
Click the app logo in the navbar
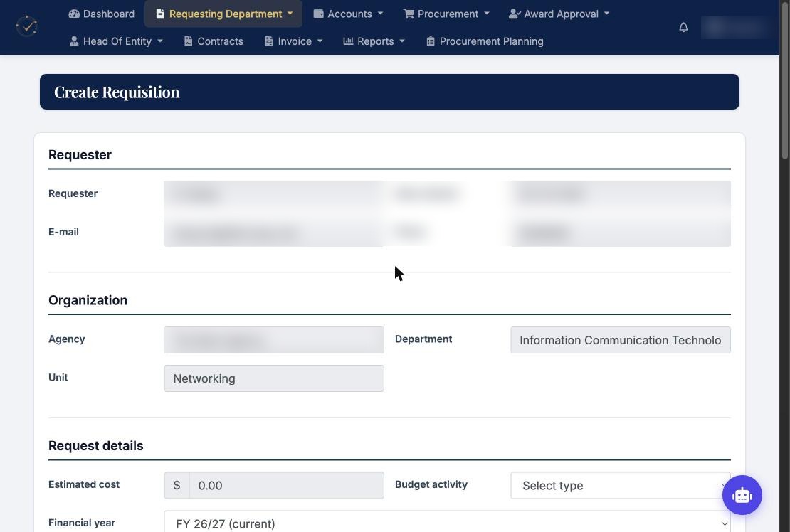26,26
